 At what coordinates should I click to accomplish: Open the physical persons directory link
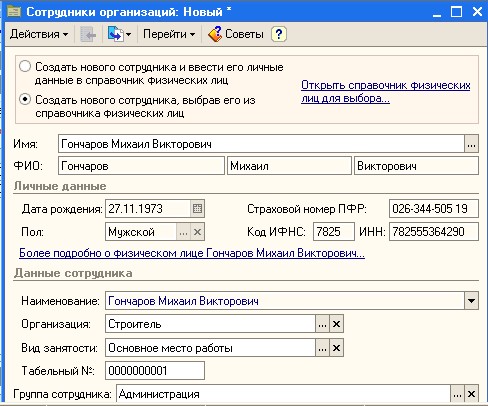[386, 92]
